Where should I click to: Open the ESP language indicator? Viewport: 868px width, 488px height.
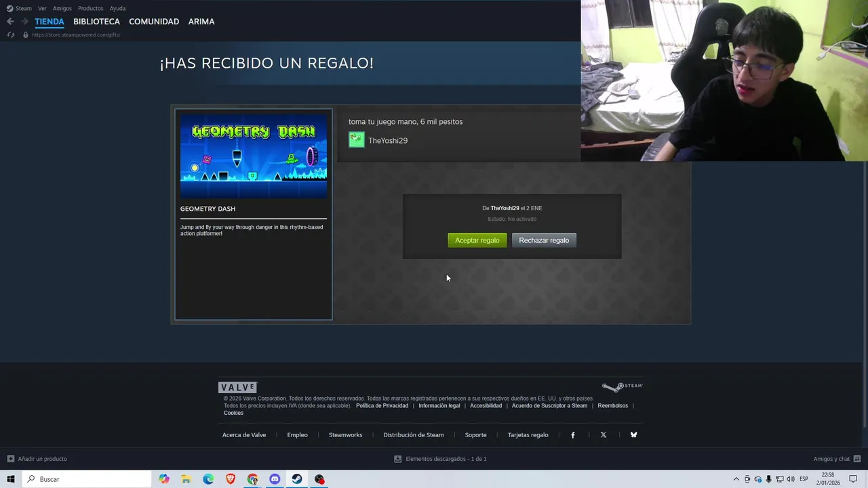804,479
